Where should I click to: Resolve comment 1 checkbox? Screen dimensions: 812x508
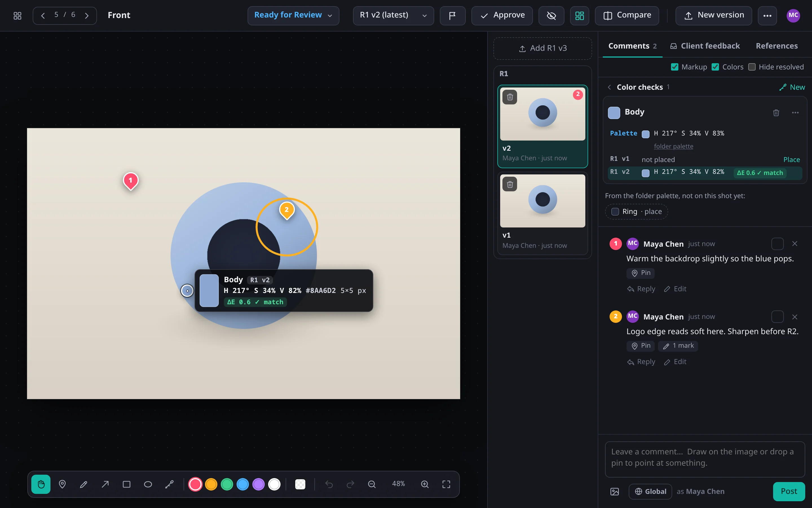click(x=777, y=244)
